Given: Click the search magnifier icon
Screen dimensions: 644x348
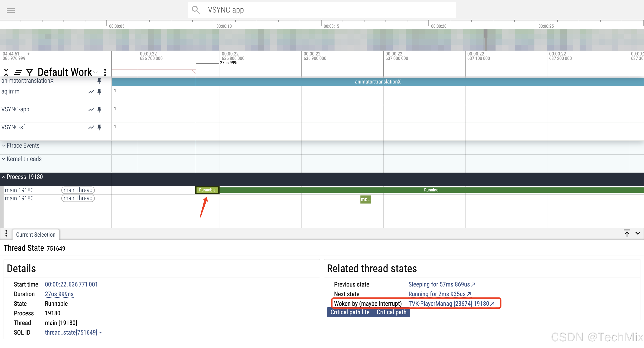Looking at the screenshot, I should pos(195,10).
